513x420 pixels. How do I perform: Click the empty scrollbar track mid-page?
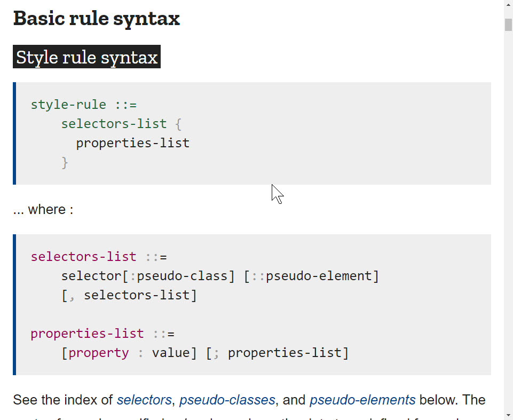[508, 213]
